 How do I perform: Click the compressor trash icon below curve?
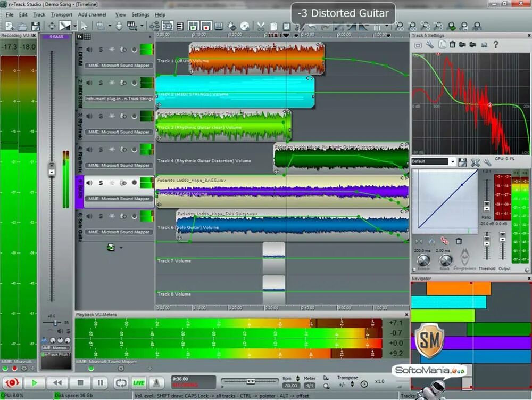(x=459, y=241)
